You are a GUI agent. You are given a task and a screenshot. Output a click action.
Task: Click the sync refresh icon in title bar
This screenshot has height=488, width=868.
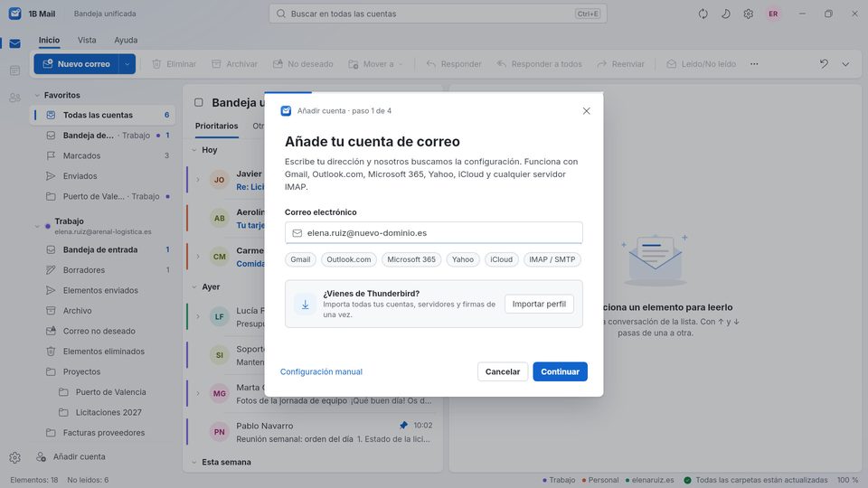click(x=703, y=14)
